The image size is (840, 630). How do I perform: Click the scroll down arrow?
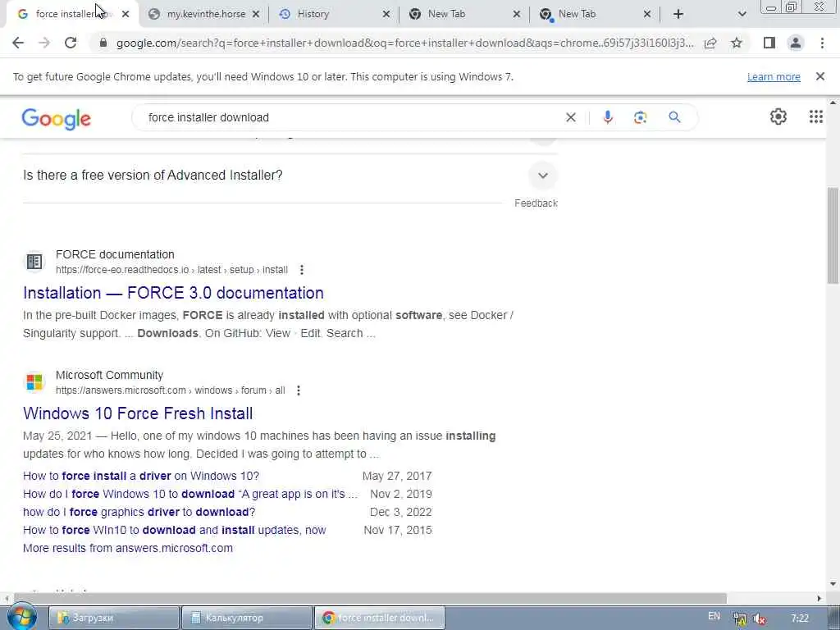coord(833,584)
